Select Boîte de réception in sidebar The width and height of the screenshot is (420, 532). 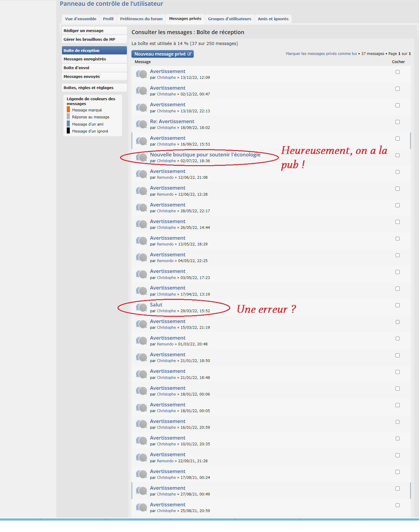pos(94,50)
